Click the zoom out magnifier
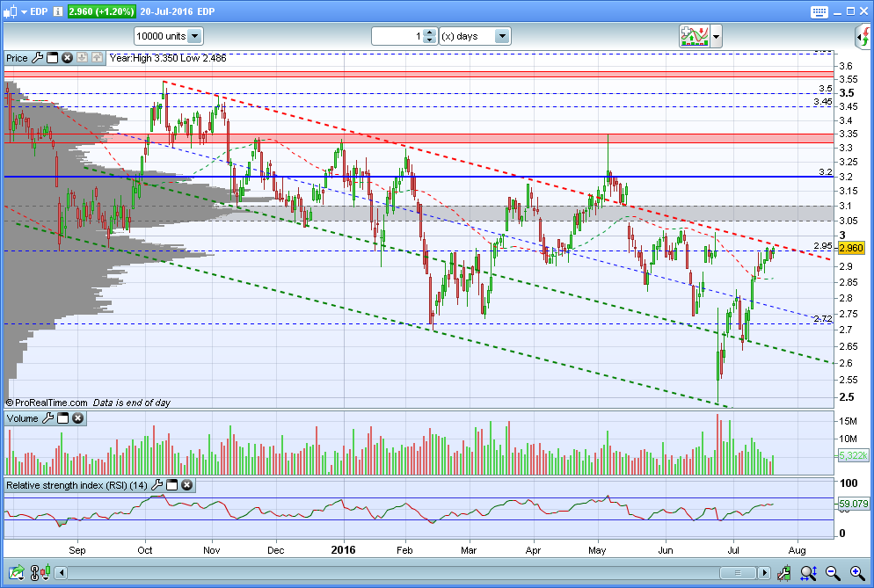Image resolution: width=874 pixels, height=588 pixels. (833, 572)
